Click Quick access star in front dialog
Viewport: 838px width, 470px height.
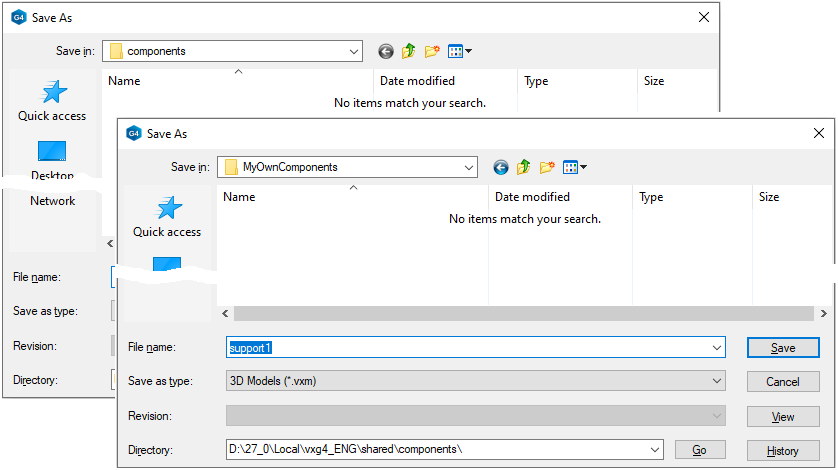click(x=167, y=208)
